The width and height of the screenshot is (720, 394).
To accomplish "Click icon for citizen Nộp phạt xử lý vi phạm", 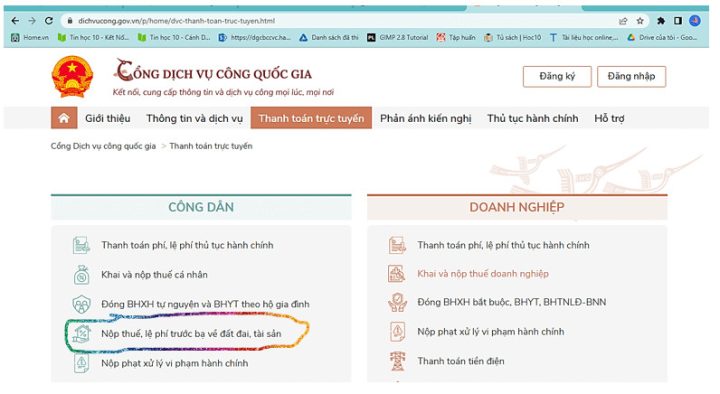I will coord(81,363).
